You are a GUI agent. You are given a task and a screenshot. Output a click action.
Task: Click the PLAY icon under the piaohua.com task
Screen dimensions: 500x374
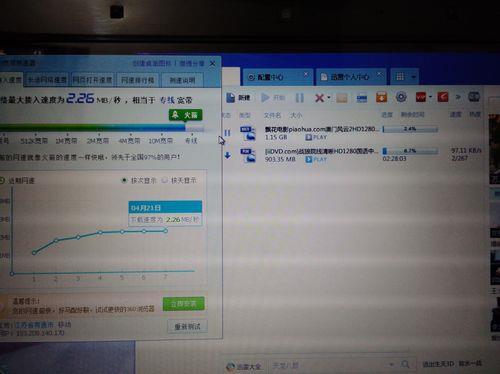click(x=309, y=137)
